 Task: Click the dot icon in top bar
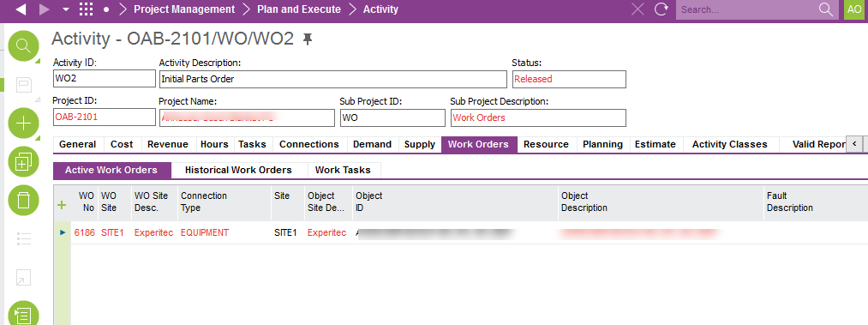point(106,10)
